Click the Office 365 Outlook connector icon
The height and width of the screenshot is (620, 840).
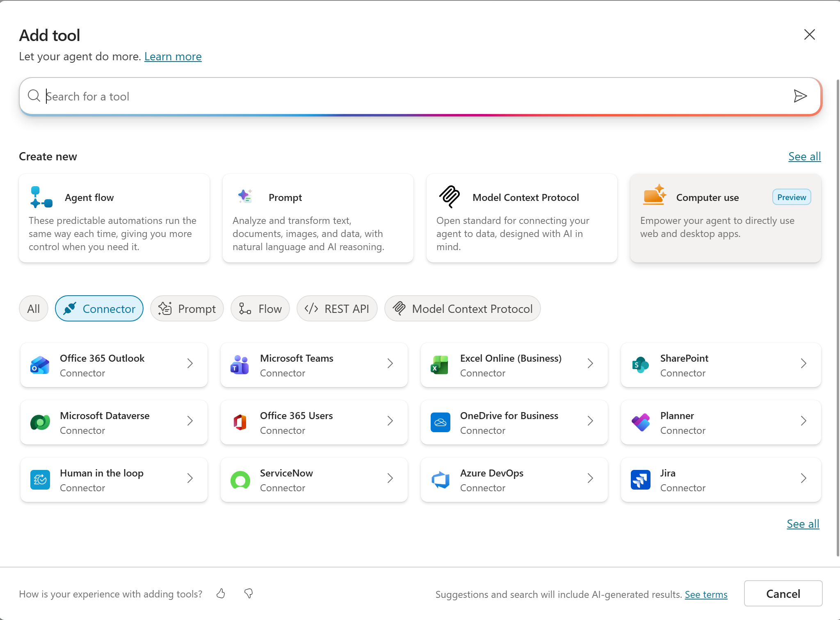40,365
